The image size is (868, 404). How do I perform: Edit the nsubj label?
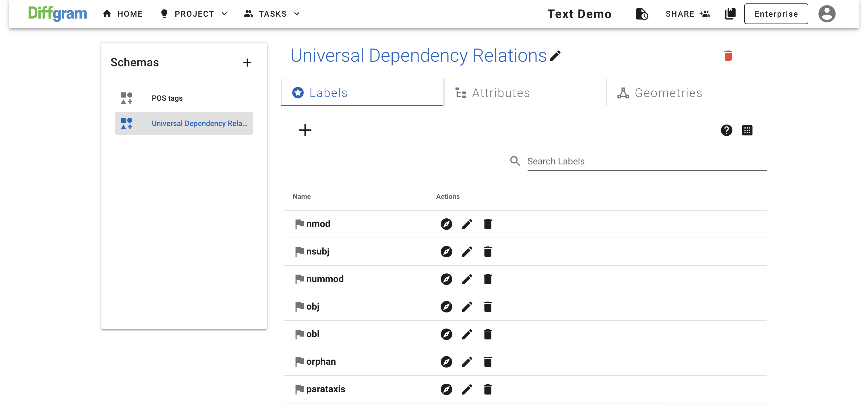tap(467, 252)
